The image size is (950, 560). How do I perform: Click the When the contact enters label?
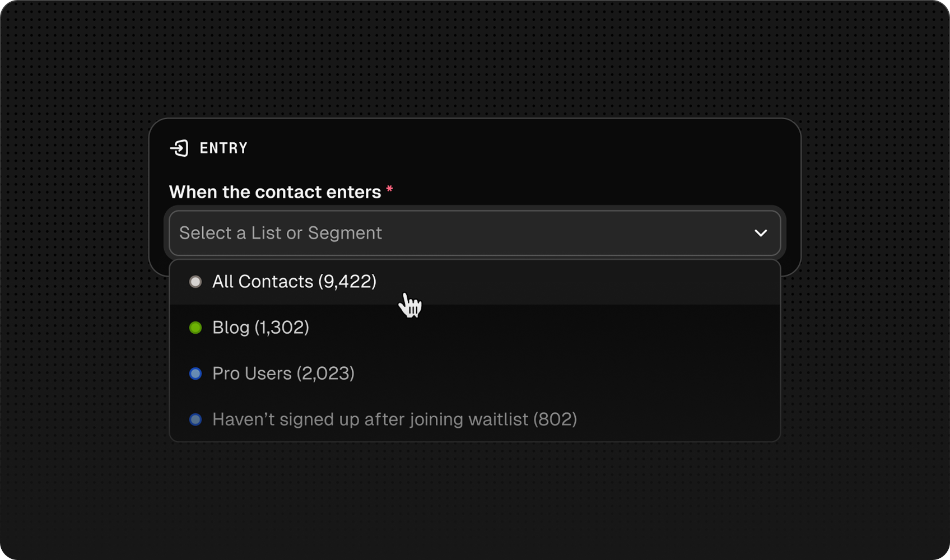(276, 192)
